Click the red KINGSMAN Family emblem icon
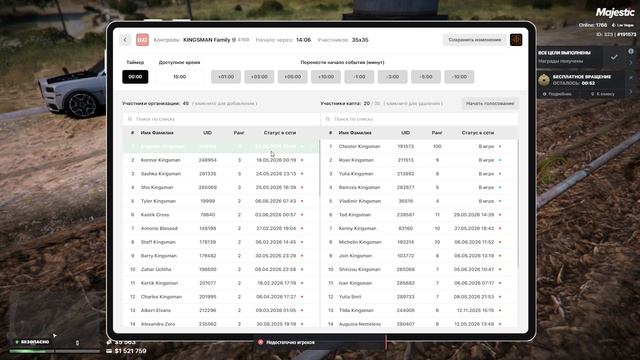This screenshot has height=360, width=640. pos(142,40)
